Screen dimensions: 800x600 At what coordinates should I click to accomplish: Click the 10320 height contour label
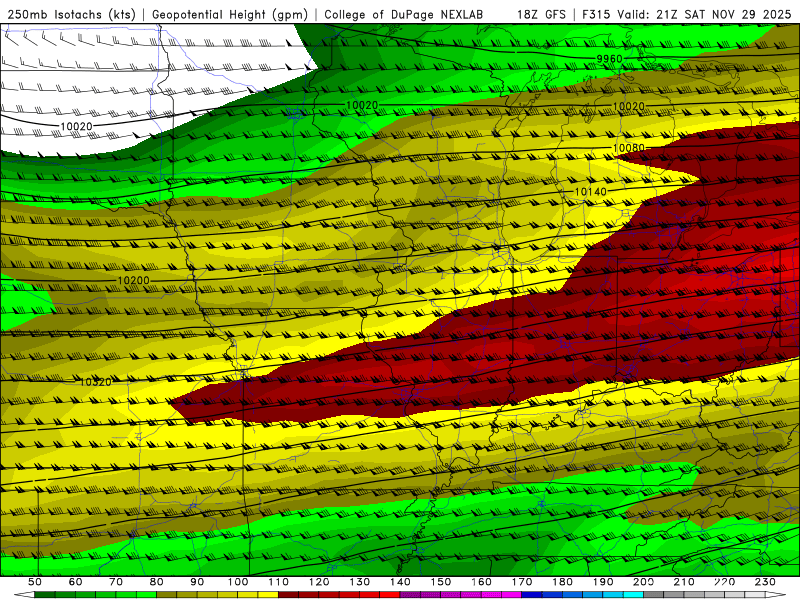point(95,382)
